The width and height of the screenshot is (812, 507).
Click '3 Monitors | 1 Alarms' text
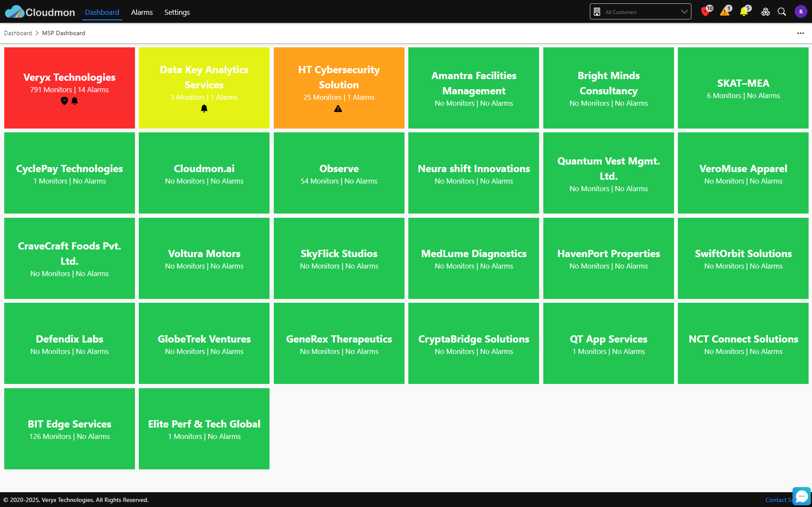pos(204,97)
